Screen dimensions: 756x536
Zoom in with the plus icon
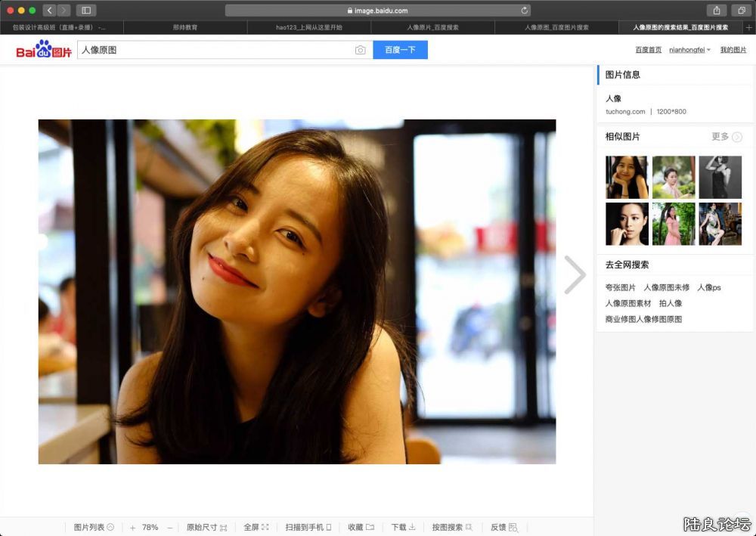tap(132, 527)
